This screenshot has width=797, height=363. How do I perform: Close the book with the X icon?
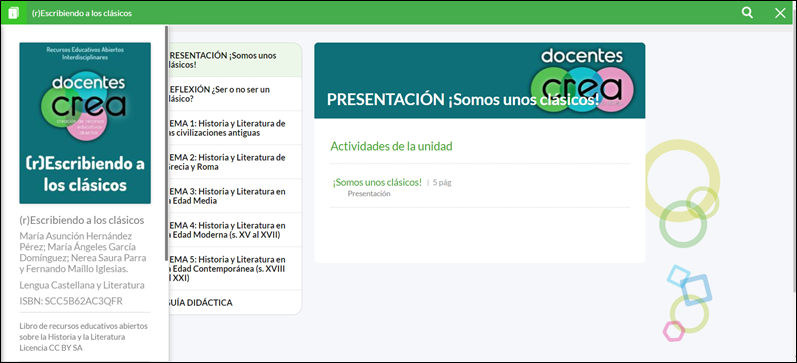coord(780,13)
